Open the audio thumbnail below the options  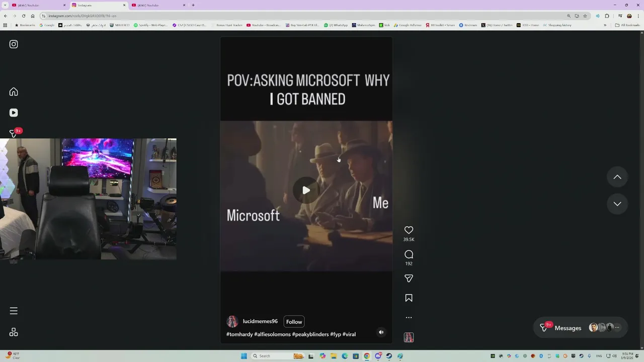[409, 337]
